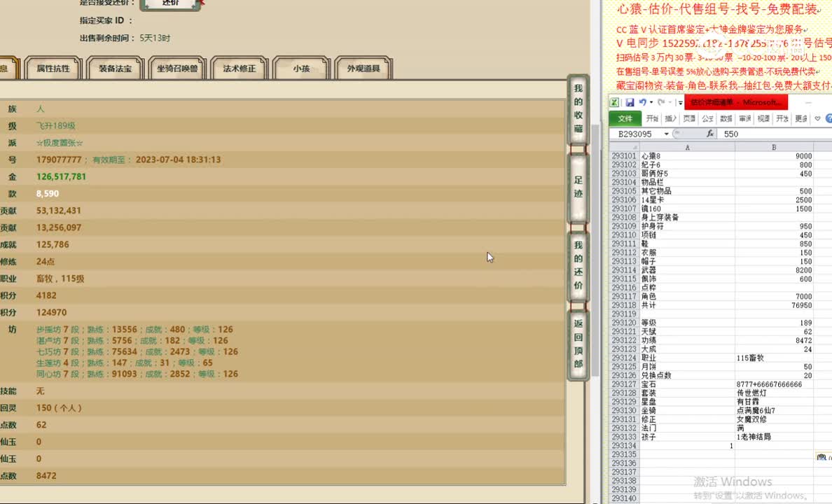Open the 文件 menu in Excel
832x504 pixels.
click(624, 118)
